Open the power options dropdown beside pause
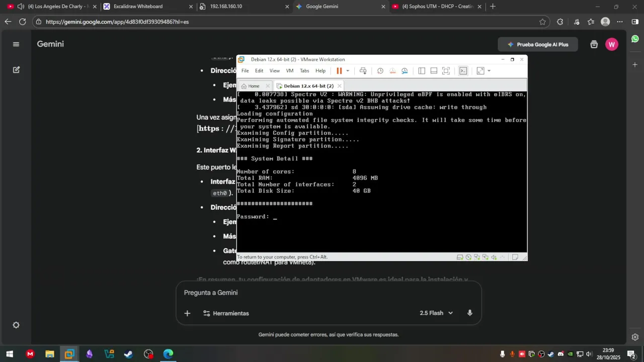This screenshot has width=644, height=362. click(347, 71)
